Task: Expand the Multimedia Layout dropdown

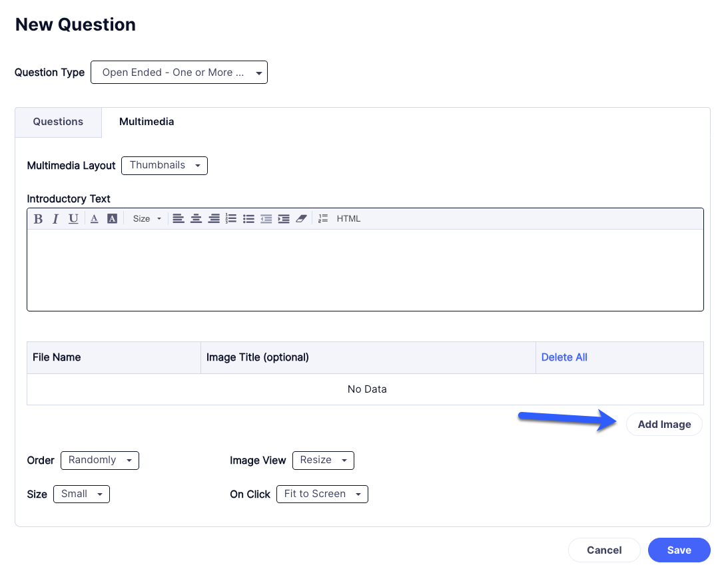Action: pyautogui.click(x=164, y=166)
